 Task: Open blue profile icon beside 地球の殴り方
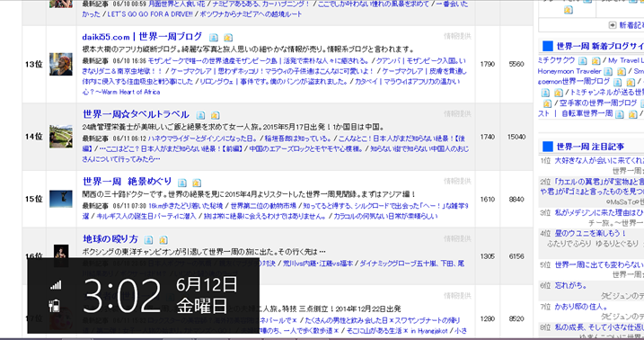click(149, 239)
